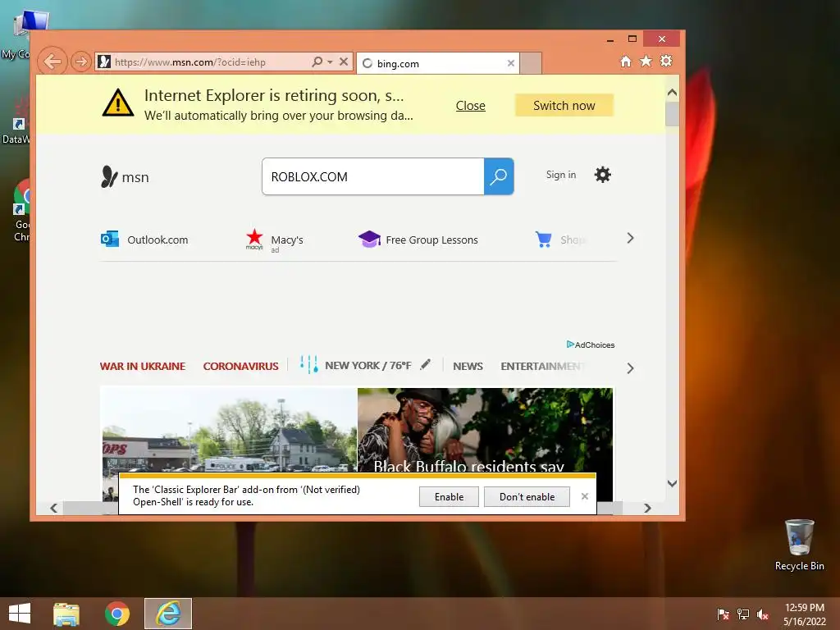This screenshot has width=840, height=630.
Task: Focus the ROBLOX.COM search field
Action: coord(373,176)
